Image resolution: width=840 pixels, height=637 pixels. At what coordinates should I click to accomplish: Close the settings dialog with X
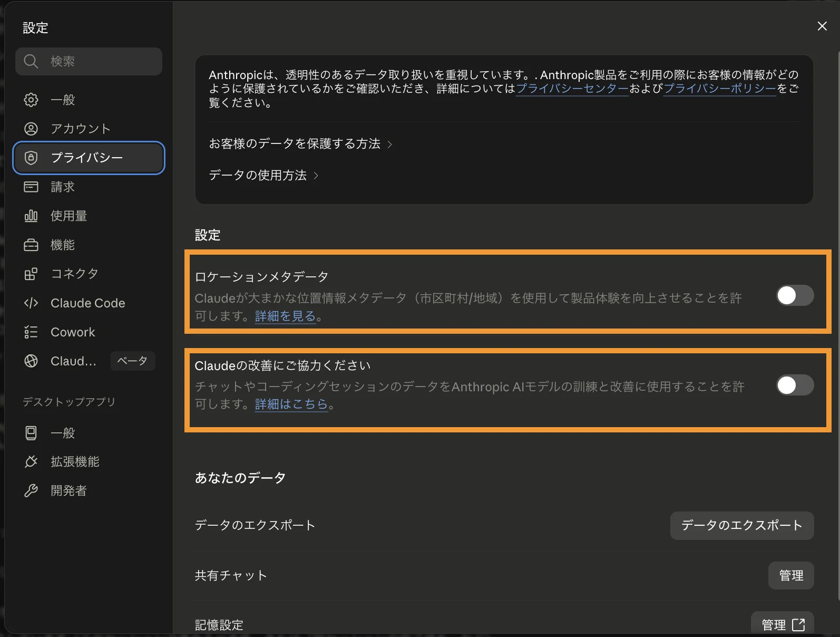click(x=822, y=26)
